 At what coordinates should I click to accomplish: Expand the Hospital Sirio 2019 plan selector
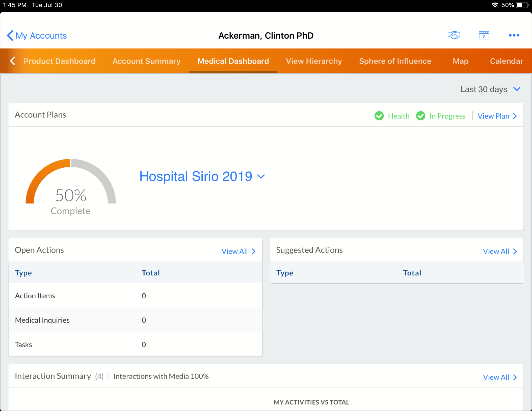coord(202,176)
